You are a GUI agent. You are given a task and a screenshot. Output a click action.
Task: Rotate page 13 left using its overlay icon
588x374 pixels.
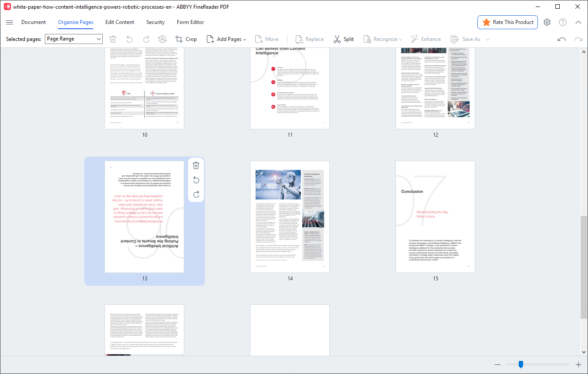[x=196, y=180]
